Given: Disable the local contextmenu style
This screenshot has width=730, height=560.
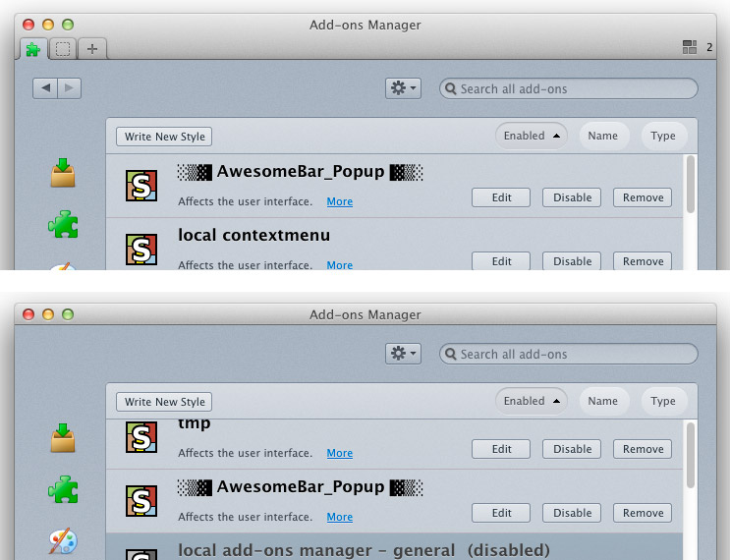Looking at the screenshot, I should [572, 261].
